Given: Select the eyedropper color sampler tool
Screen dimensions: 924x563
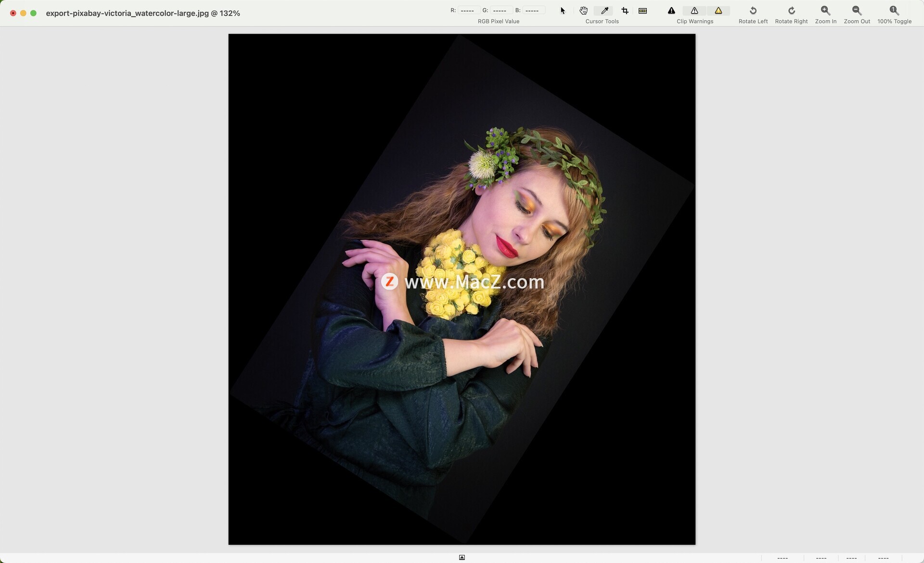Looking at the screenshot, I should click(604, 11).
